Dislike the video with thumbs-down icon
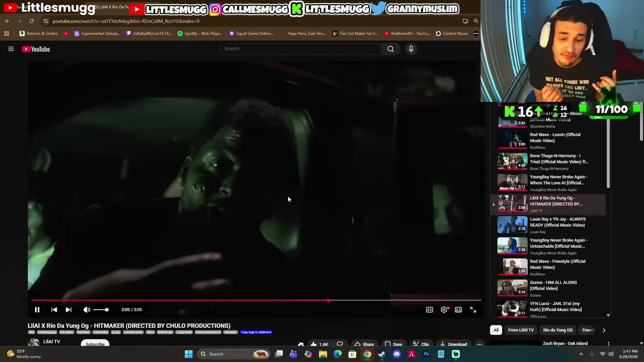 tap(340, 344)
